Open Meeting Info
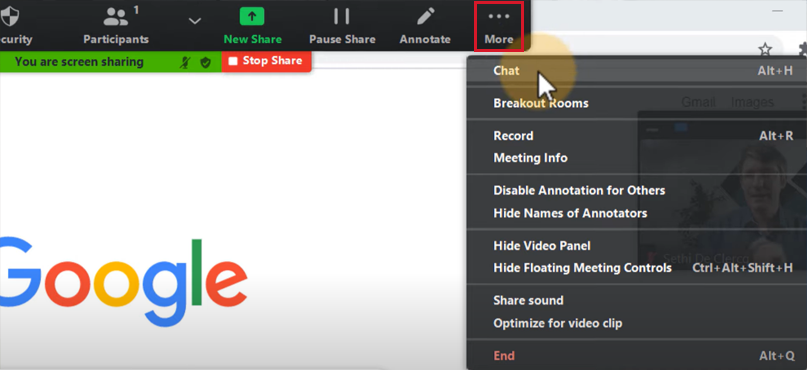 tap(636, 158)
